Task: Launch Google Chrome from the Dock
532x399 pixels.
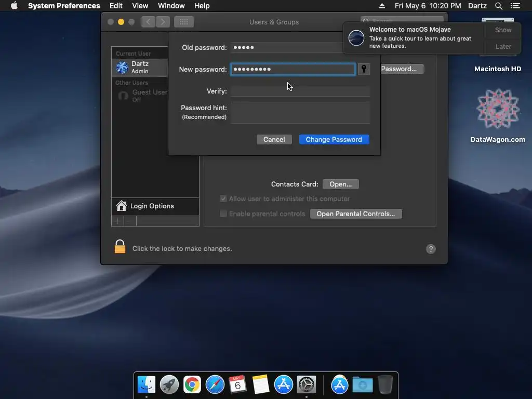Action: pyautogui.click(x=192, y=385)
